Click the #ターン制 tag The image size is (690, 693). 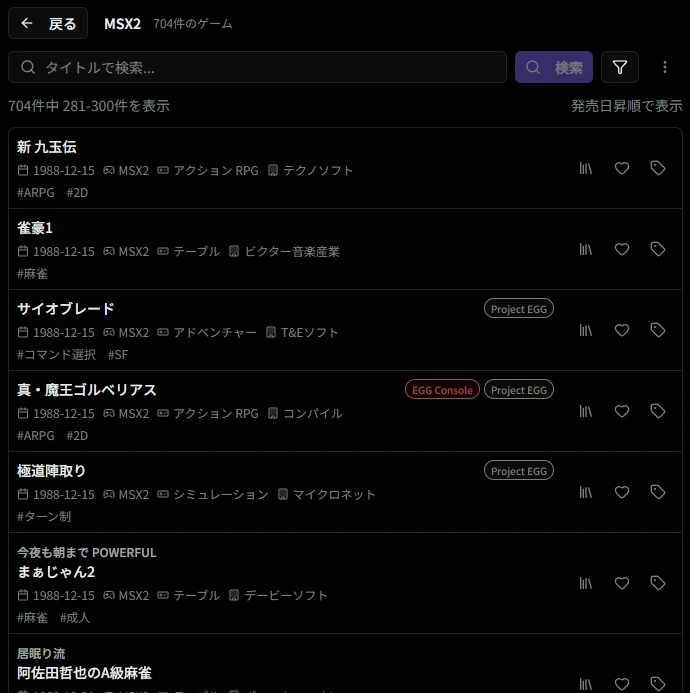(44, 517)
